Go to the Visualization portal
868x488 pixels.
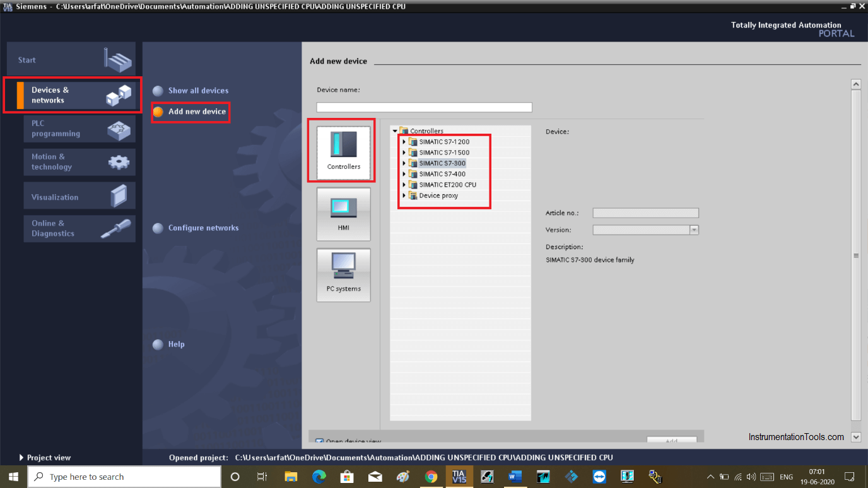click(79, 197)
